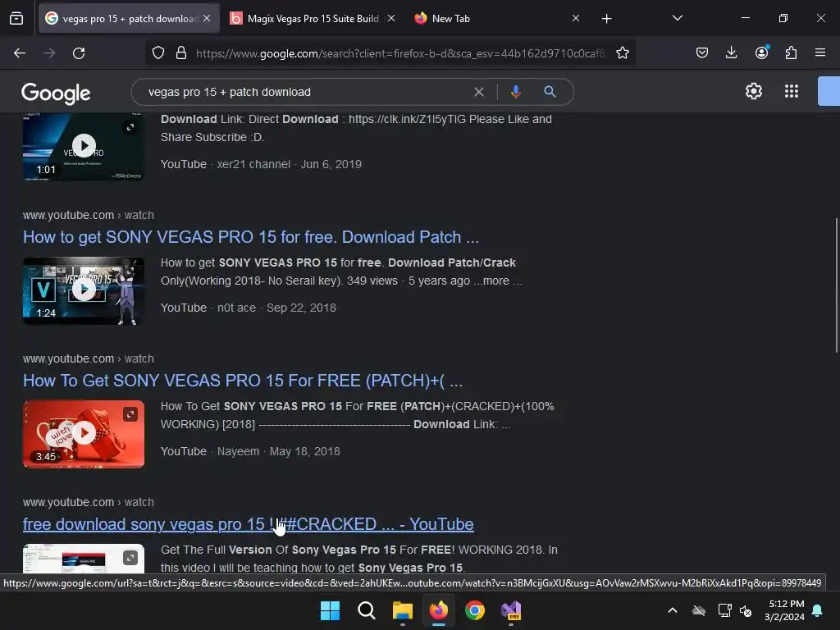
Task: Play the 1:01 video thumbnail
Action: coord(84,146)
